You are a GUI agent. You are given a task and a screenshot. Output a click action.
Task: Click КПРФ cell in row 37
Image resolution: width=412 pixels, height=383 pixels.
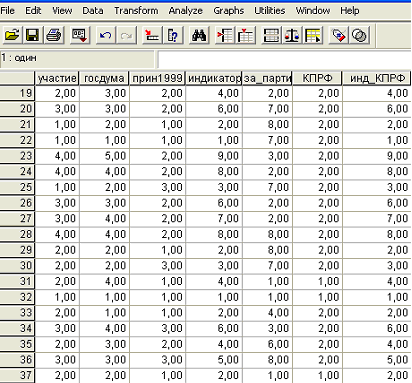[x=317, y=375]
